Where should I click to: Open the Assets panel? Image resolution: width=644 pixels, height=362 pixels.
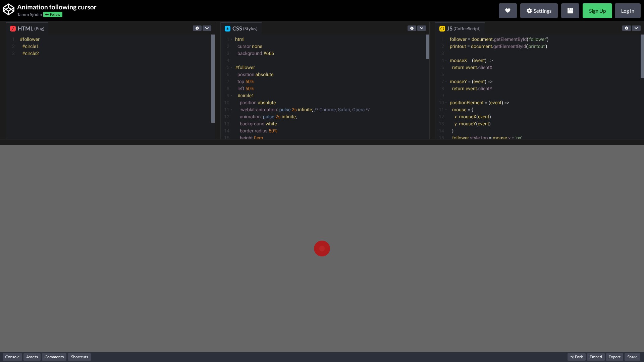pyautogui.click(x=32, y=357)
